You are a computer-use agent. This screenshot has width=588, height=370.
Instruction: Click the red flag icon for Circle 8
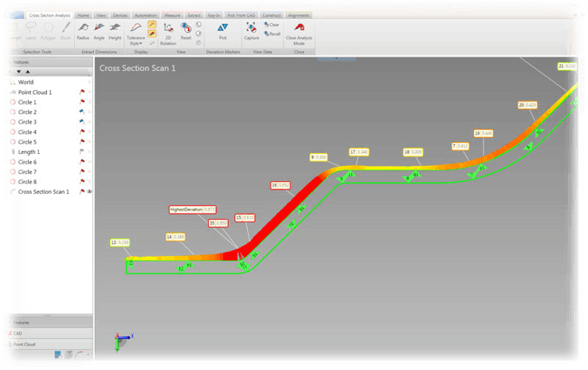(x=82, y=182)
